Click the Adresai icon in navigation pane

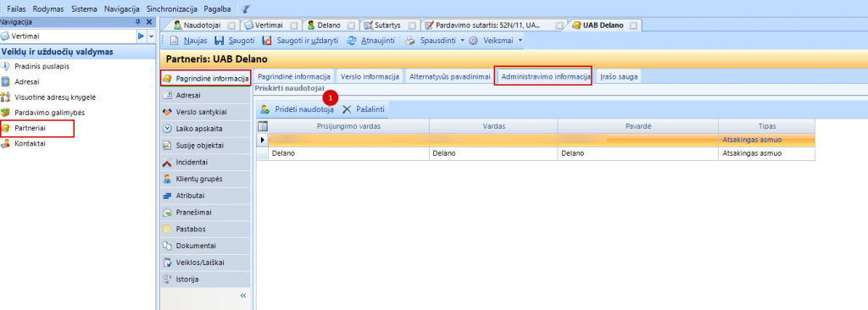pos(6,81)
